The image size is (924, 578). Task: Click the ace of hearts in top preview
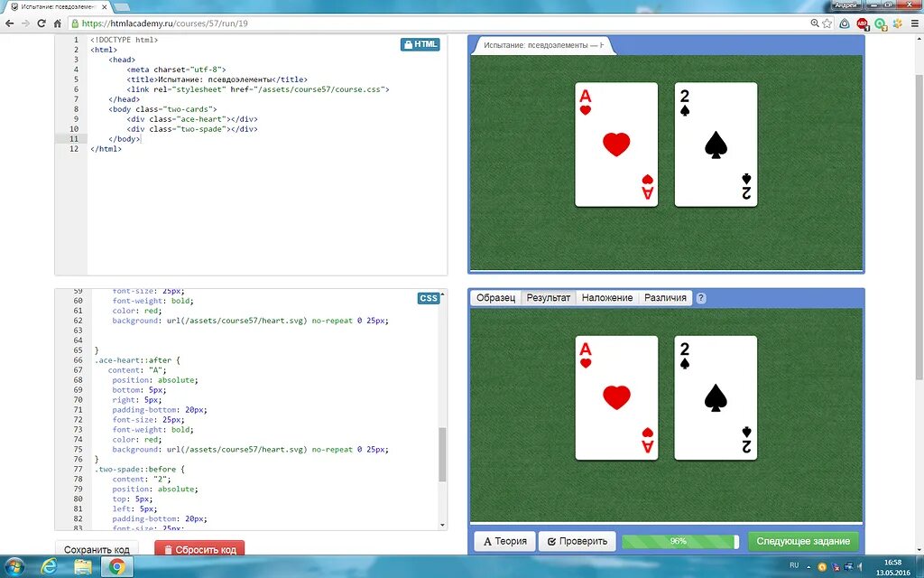616,144
